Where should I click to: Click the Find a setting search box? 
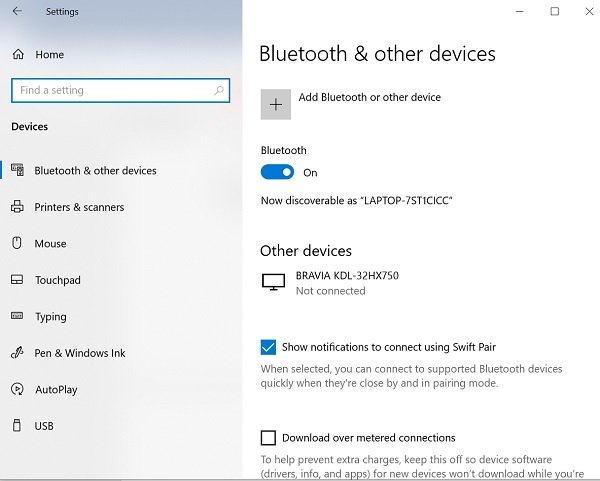click(x=110, y=90)
